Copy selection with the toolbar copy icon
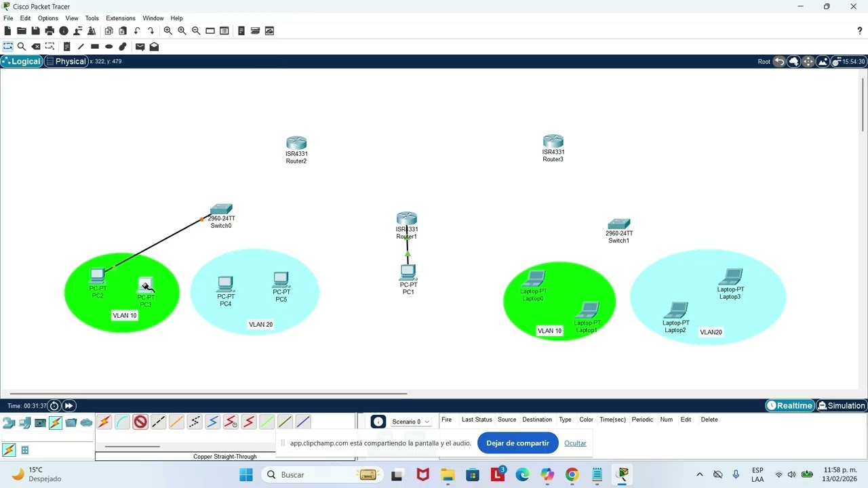The width and height of the screenshot is (868, 488). pos(108,30)
